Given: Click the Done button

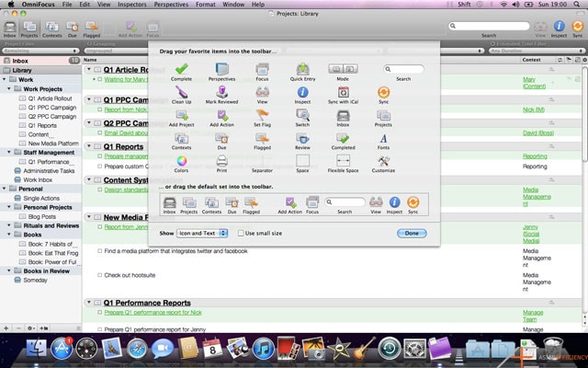Looking at the screenshot, I should 412,233.
